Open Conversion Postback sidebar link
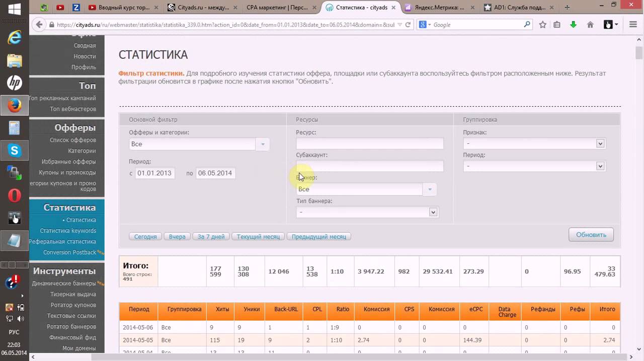Viewport: 644px width, 361px height. tap(69, 252)
